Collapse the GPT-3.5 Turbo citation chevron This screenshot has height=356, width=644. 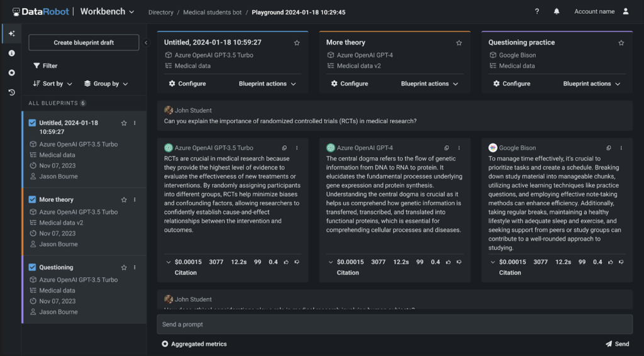coord(169,262)
